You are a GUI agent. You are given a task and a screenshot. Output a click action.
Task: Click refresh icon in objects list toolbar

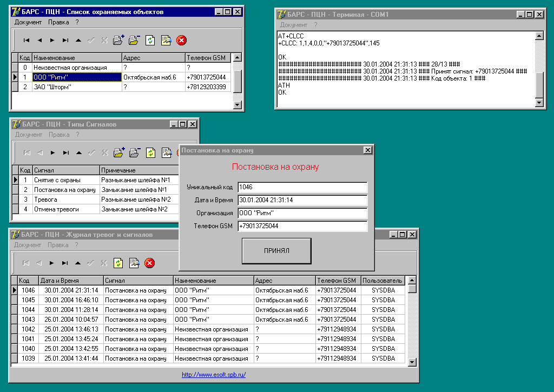[x=150, y=40]
